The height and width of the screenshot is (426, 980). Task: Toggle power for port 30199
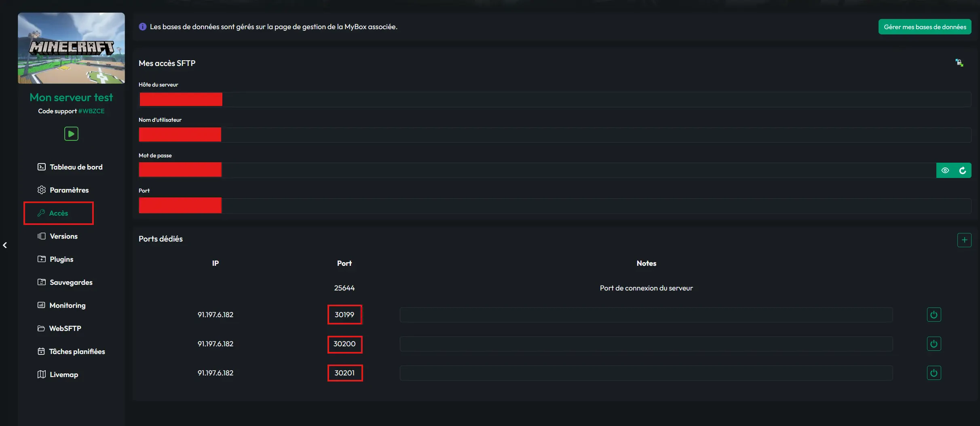point(934,315)
